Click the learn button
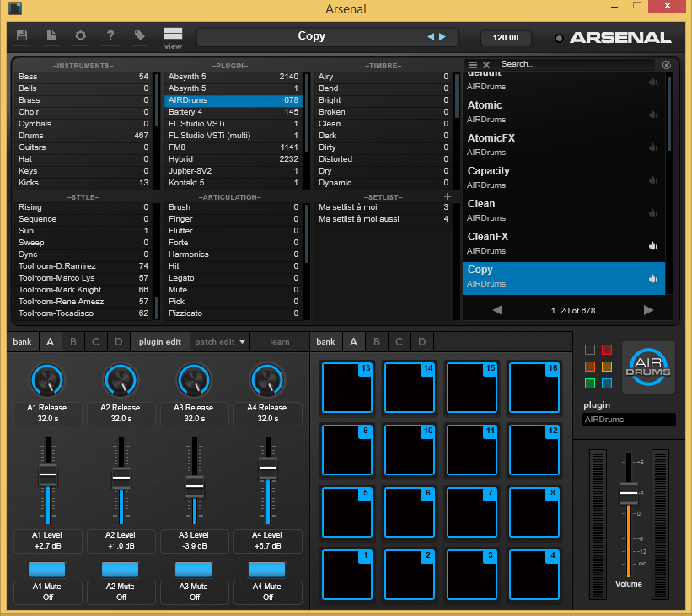 tap(280, 342)
